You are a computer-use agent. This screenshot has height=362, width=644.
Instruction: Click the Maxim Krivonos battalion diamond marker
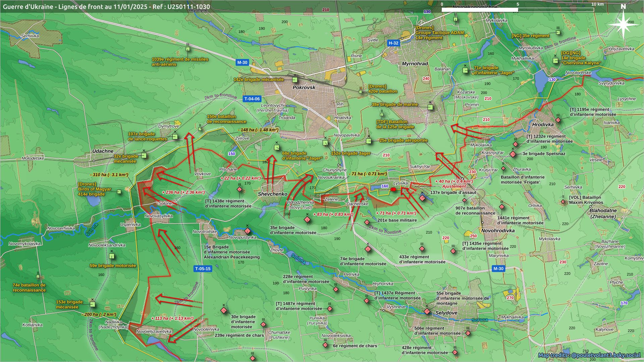coord(563,202)
